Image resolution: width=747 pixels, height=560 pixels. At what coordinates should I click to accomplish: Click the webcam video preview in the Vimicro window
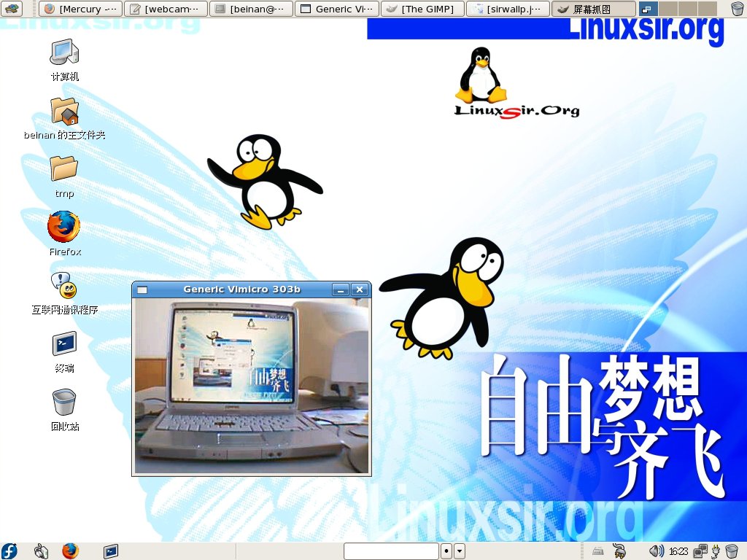(252, 386)
